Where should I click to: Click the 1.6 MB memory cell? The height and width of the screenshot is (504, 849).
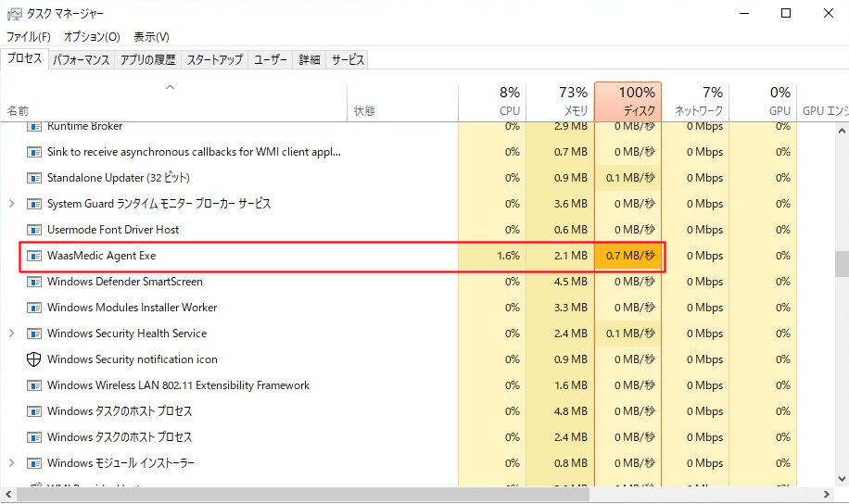click(x=560, y=385)
